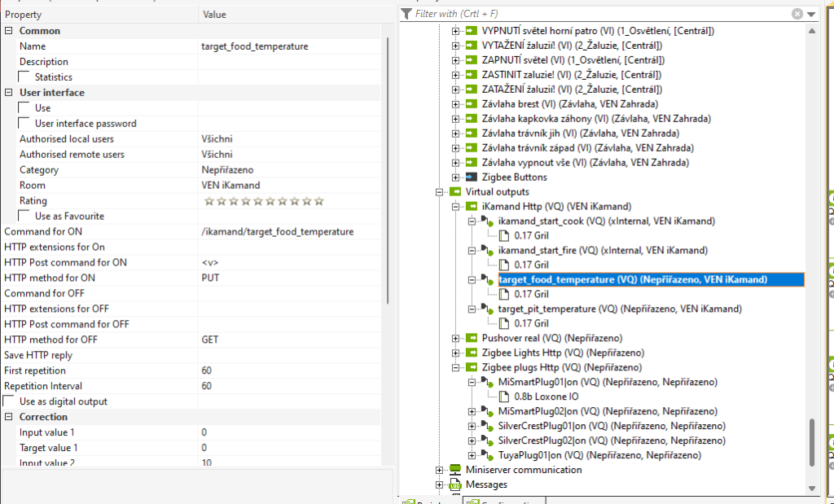Click the VYPNUTÍ světel horní patro input icon
Screen dimensions: 834x504
(472, 31)
